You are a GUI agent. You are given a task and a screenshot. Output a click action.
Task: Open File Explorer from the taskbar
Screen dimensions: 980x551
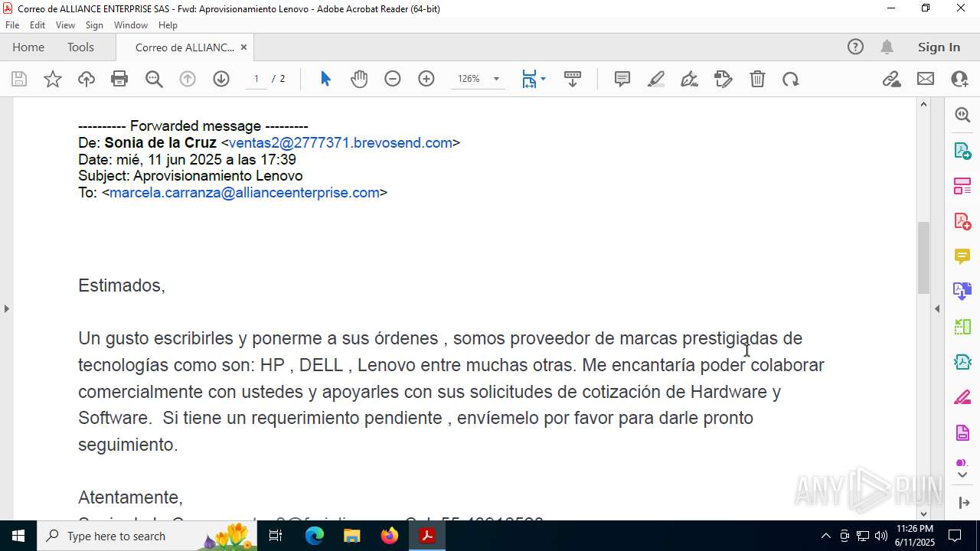coord(351,536)
